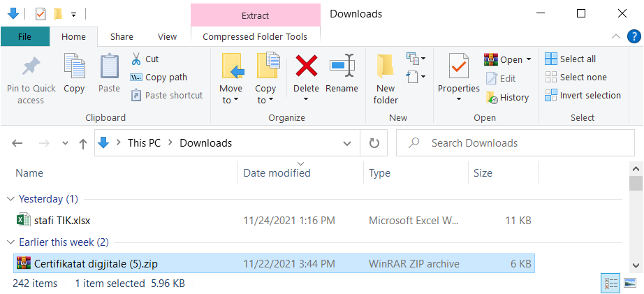Expand the Properties dropdown arrow
The width and height of the screenshot is (644, 294).
(459, 99)
